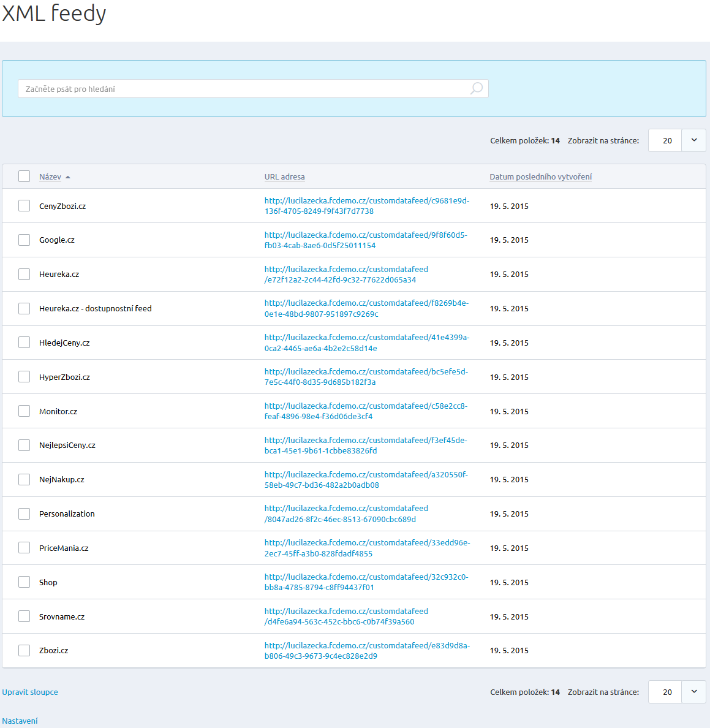Screen dimensions: 710x728
Task: Sort by the URL adresa column header
Action: pos(284,177)
